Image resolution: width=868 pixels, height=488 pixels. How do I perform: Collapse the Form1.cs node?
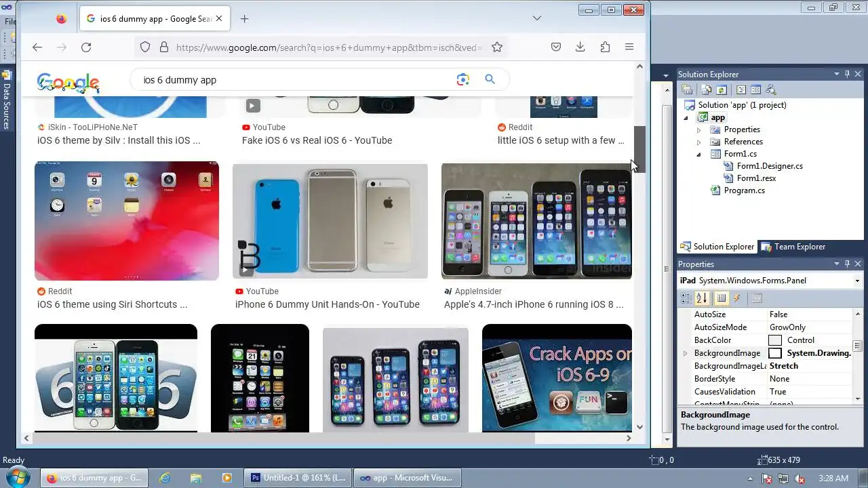(698, 154)
